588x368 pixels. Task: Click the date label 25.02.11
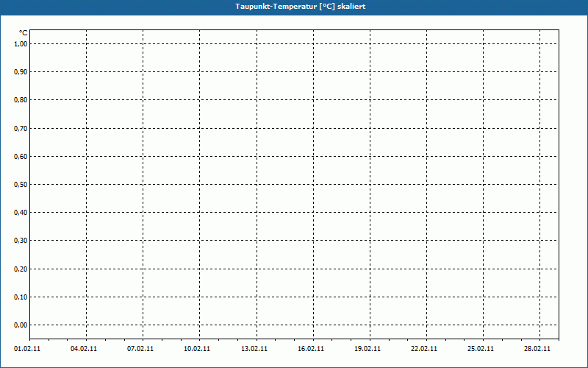pyautogui.click(x=481, y=349)
